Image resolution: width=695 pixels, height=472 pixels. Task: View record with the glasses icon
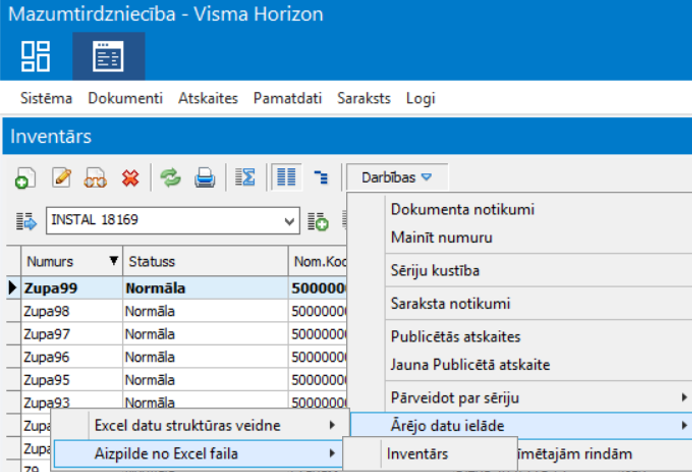[95, 179]
